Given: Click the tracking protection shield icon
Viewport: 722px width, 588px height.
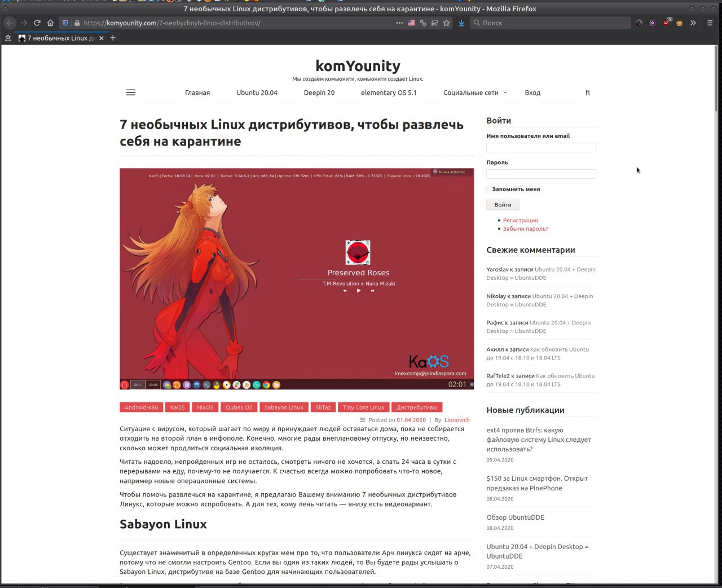Looking at the screenshot, I should click(x=65, y=23).
